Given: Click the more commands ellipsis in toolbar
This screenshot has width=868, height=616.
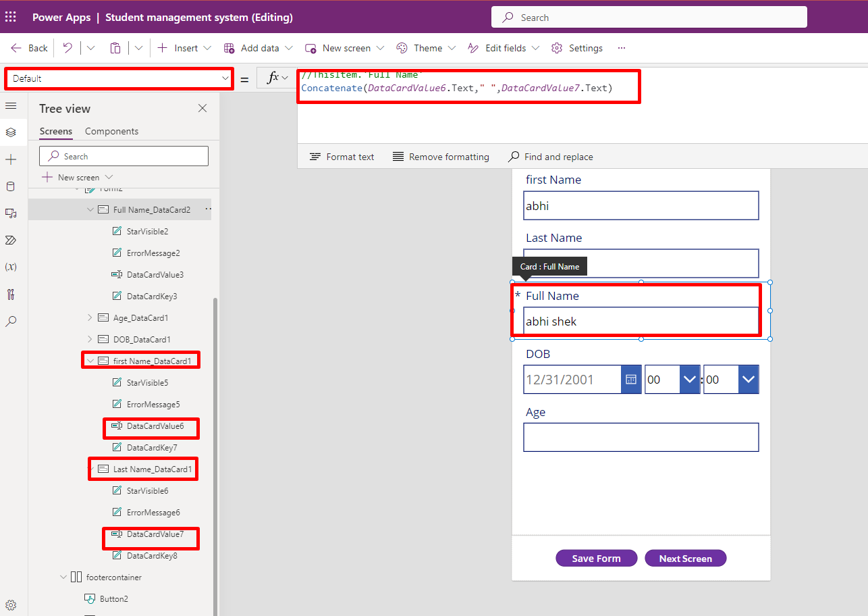Looking at the screenshot, I should pyautogui.click(x=622, y=48).
